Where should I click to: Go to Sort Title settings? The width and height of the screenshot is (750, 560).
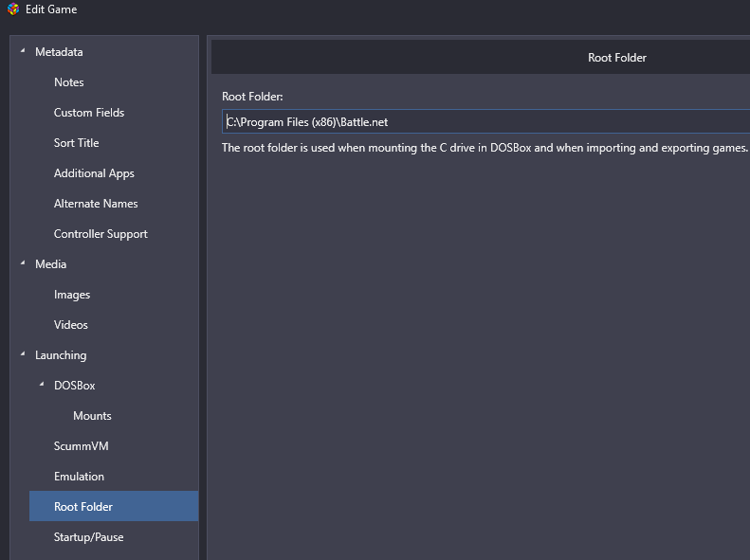click(77, 143)
